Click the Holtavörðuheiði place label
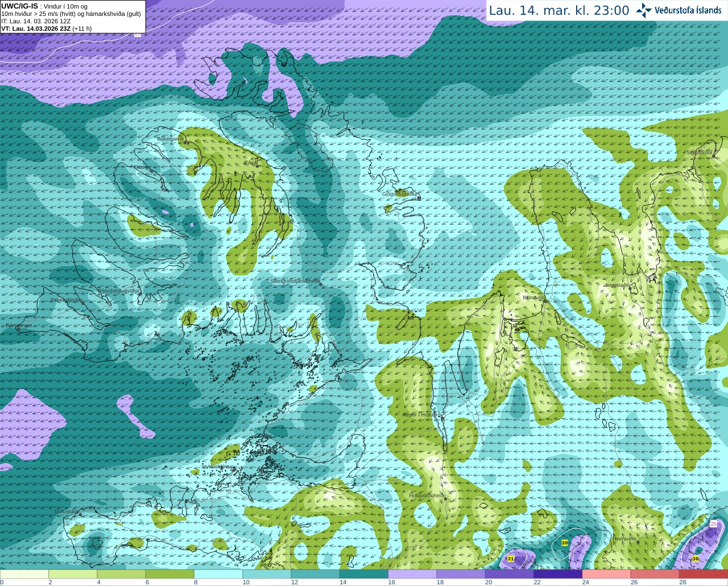This screenshot has width=728, height=586. point(427,496)
